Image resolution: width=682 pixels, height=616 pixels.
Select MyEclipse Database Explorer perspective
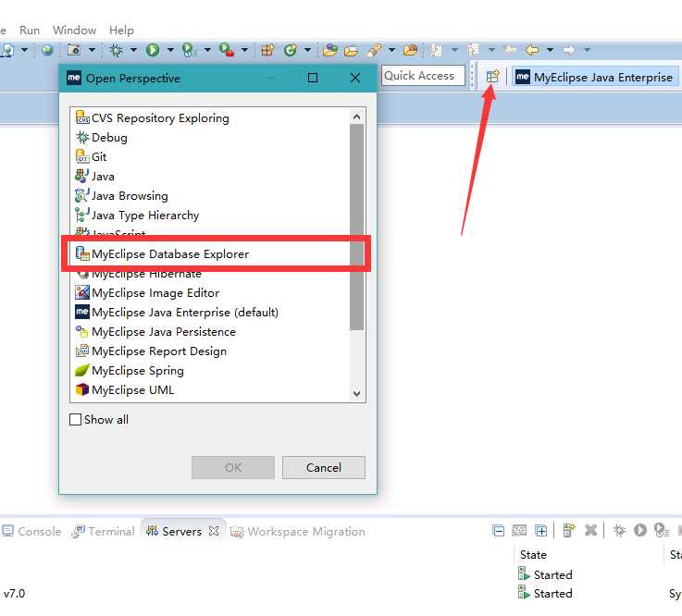(x=210, y=253)
